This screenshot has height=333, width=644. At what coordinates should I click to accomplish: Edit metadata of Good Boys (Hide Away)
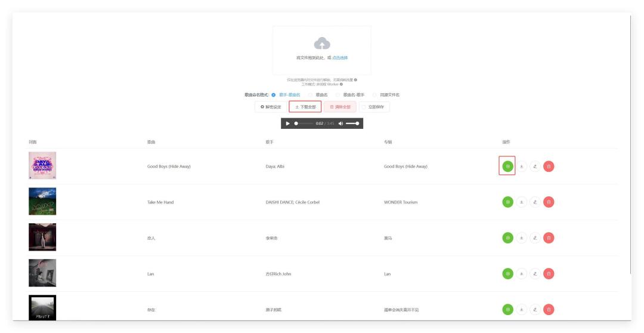[535, 166]
